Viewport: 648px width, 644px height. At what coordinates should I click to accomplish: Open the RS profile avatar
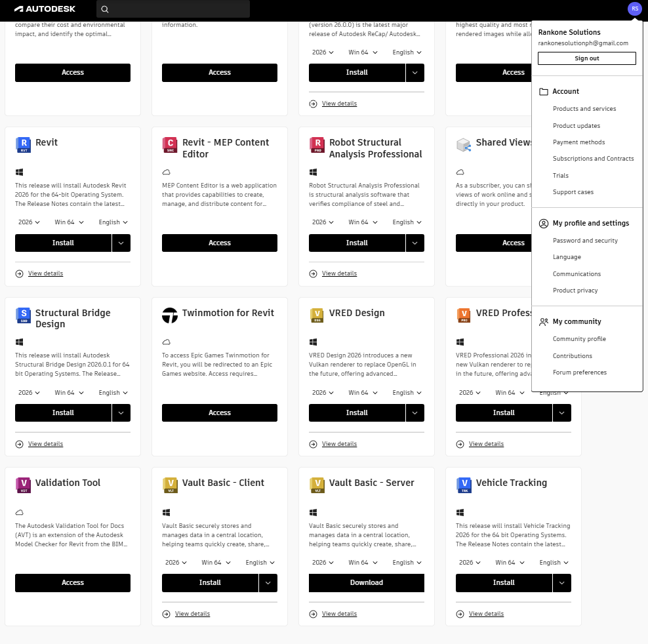coord(634,9)
